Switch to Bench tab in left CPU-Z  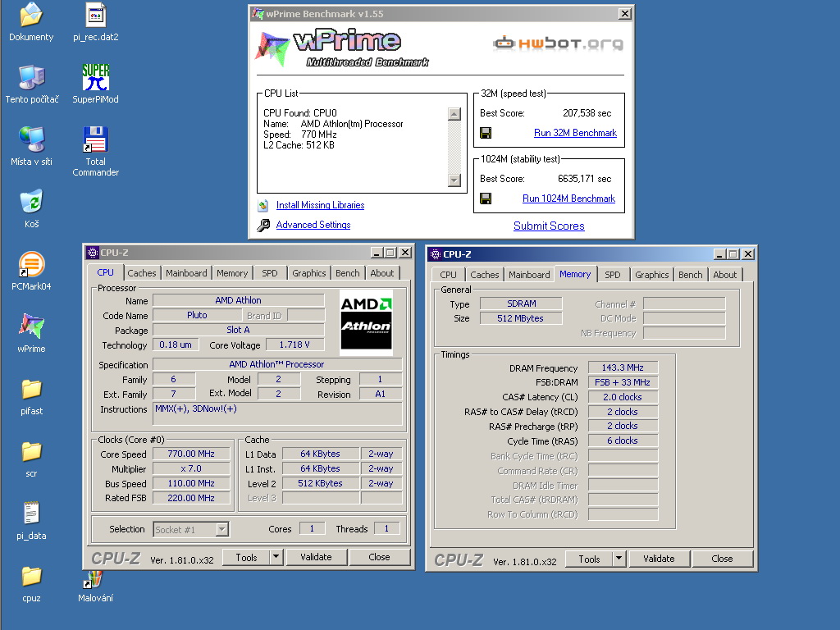pyautogui.click(x=347, y=273)
